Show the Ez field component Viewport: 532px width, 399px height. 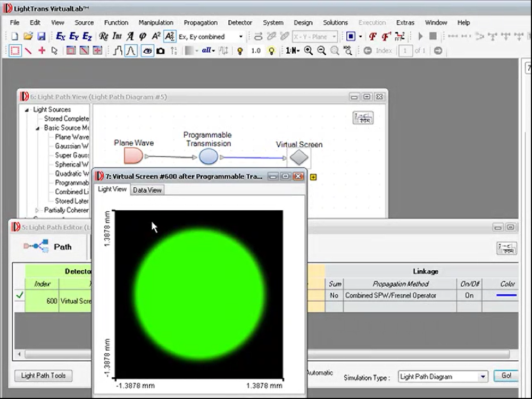(x=87, y=37)
